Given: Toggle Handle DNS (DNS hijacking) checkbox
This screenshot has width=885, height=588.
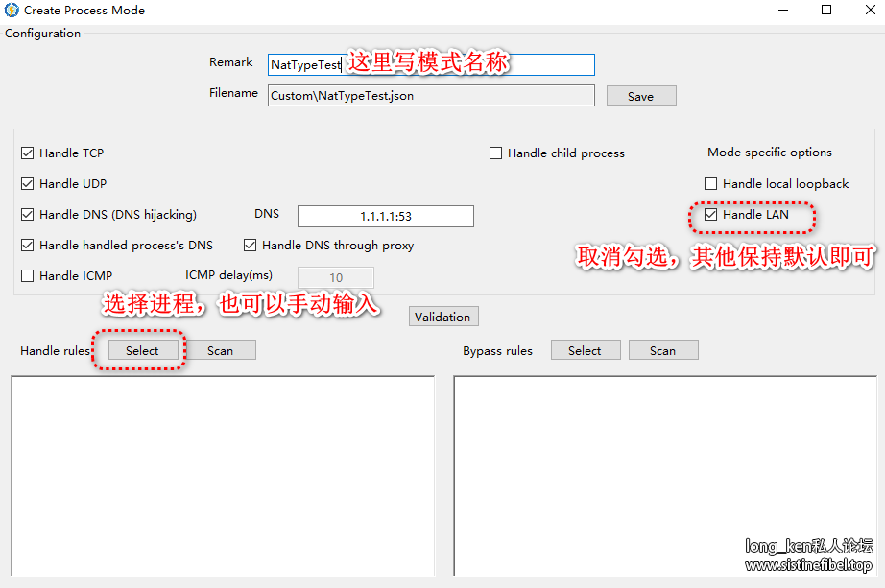Looking at the screenshot, I should click(28, 215).
